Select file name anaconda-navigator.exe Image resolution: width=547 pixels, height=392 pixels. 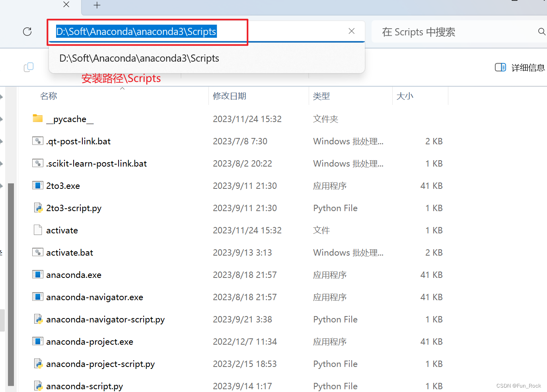pos(95,297)
